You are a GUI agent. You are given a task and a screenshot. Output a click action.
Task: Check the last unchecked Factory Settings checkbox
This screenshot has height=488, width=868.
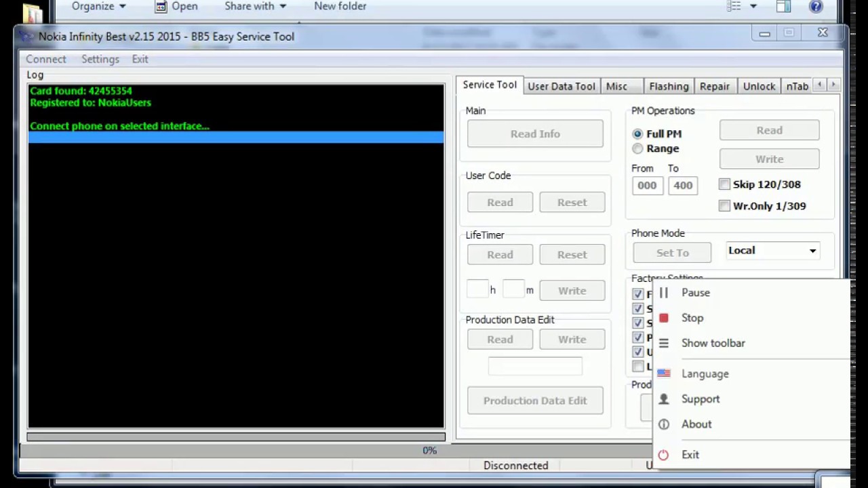point(637,367)
